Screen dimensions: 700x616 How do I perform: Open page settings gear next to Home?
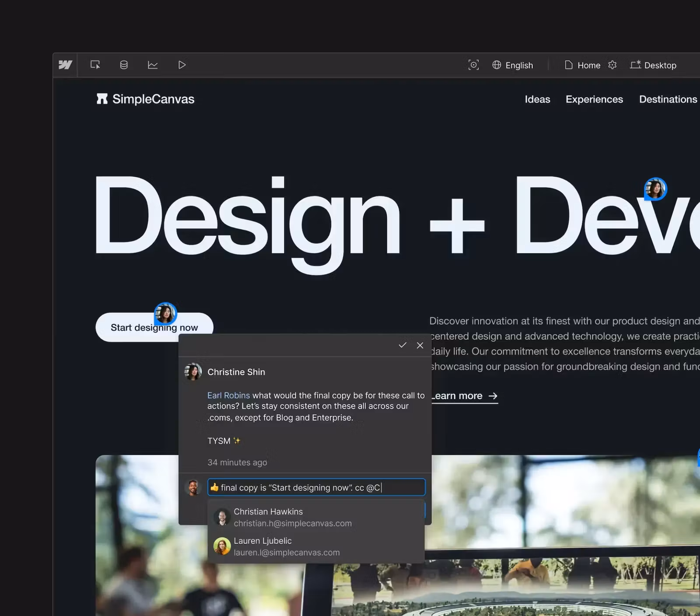pos(612,65)
